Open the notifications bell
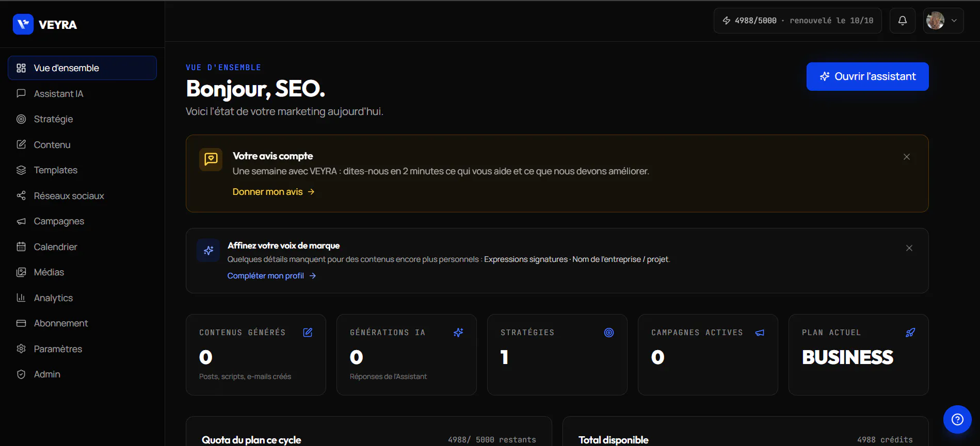This screenshot has height=446, width=980. [903, 21]
